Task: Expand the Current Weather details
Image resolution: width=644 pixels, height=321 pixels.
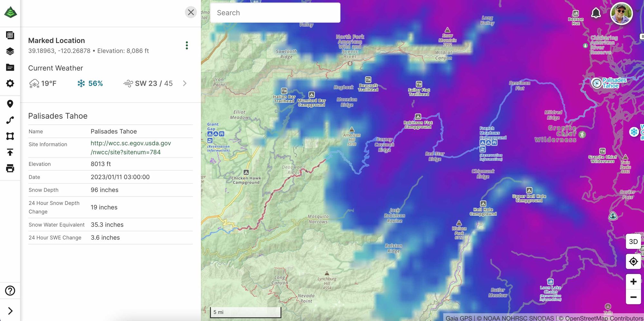Action: click(185, 83)
